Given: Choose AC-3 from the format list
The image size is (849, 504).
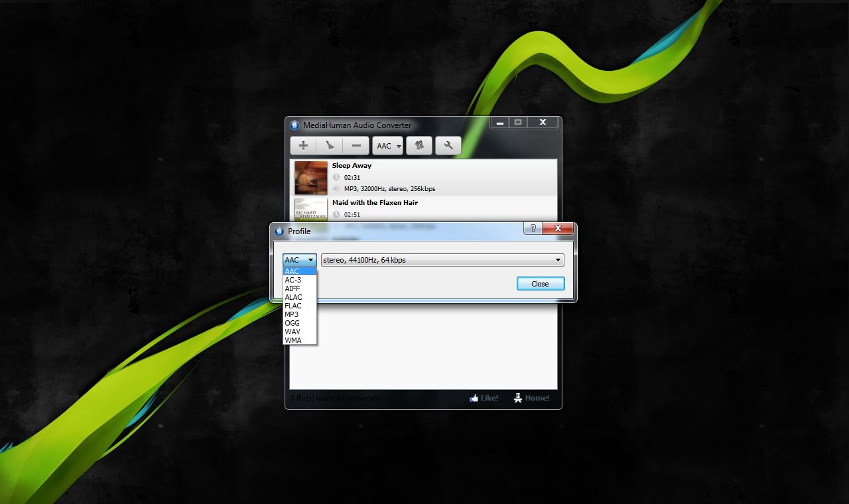Looking at the screenshot, I should click(300, 280).
